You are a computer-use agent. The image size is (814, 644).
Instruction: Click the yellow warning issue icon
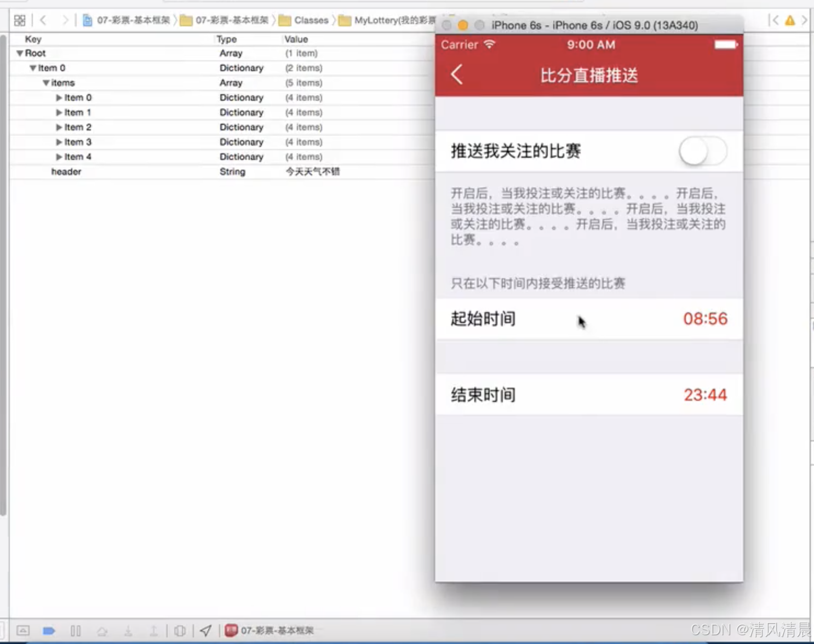point(790,20)
